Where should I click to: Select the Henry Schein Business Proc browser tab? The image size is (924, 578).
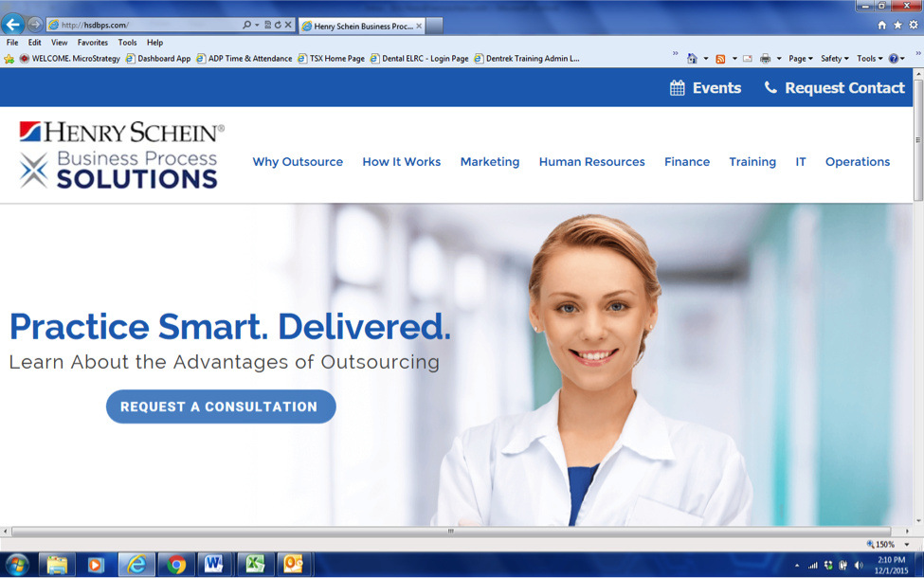[x=360, y=26]
